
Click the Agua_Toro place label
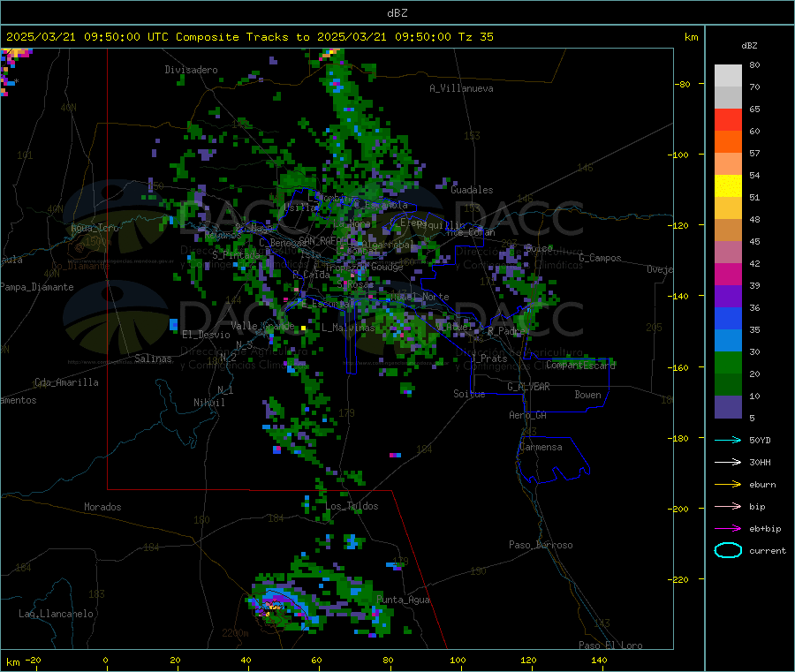tap(95, 228)
